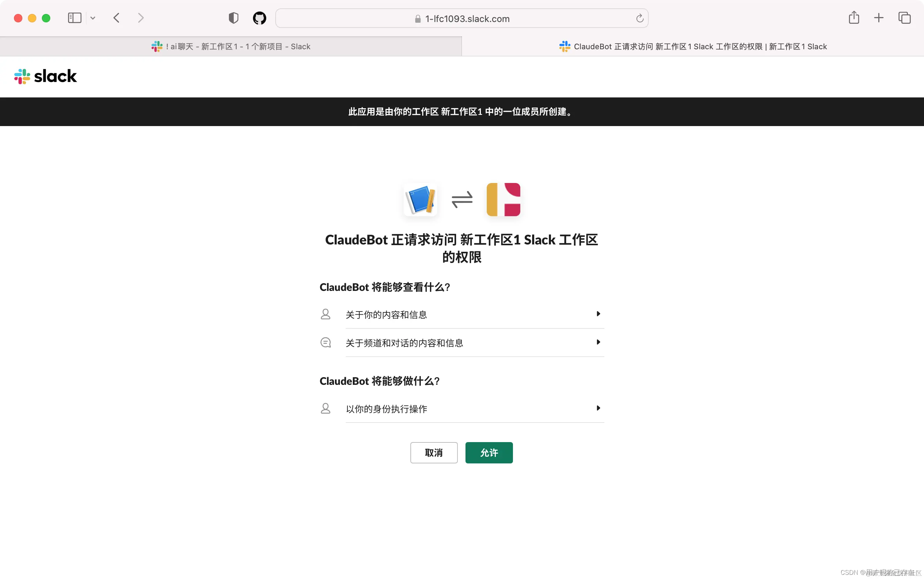Click the person icon beside 关于你的内容和信息

[326, 314]
